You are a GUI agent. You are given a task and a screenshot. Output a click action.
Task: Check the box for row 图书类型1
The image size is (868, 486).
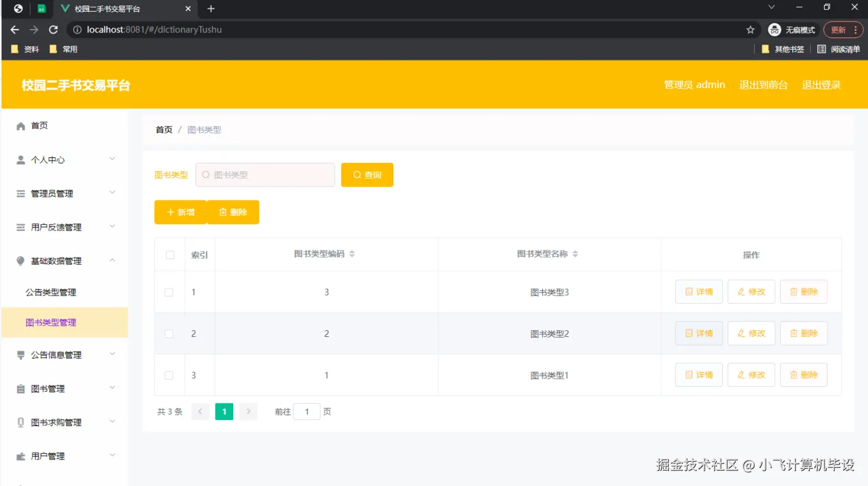tap(169, 375)
